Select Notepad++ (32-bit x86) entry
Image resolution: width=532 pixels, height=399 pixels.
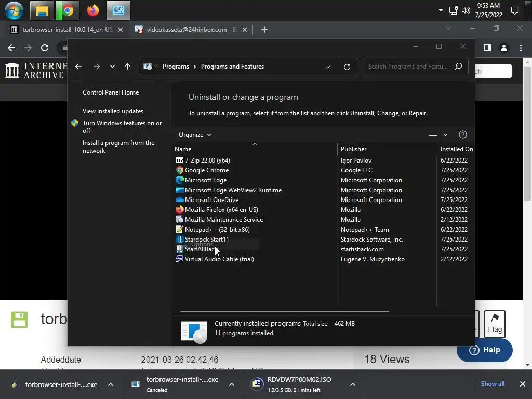[217, 229]
